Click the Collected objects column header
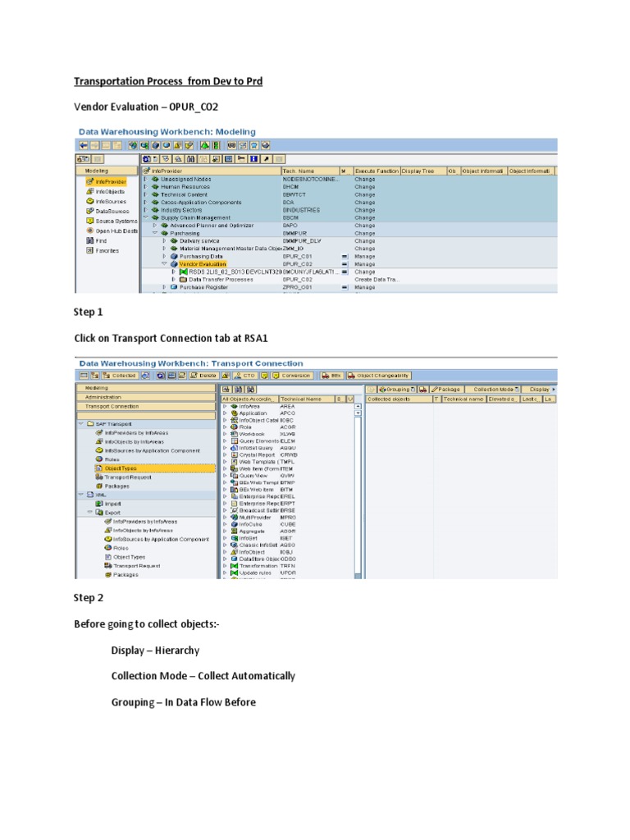630x840 pixels. (399, 399)
